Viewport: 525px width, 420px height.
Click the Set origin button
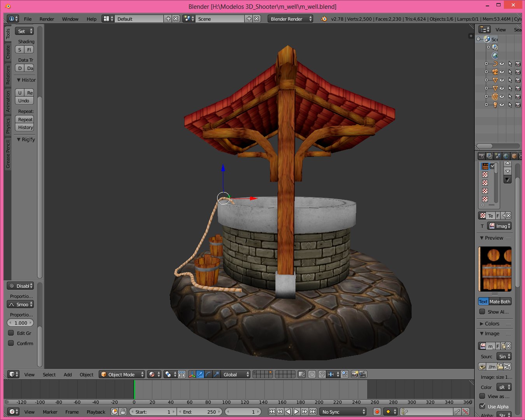tap(24, 31)
